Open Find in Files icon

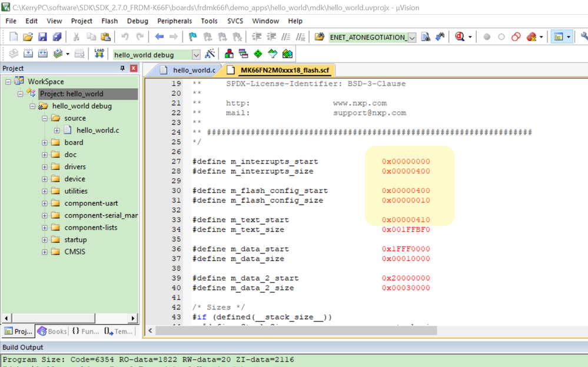pyautogui.click(x=319, y=36)
